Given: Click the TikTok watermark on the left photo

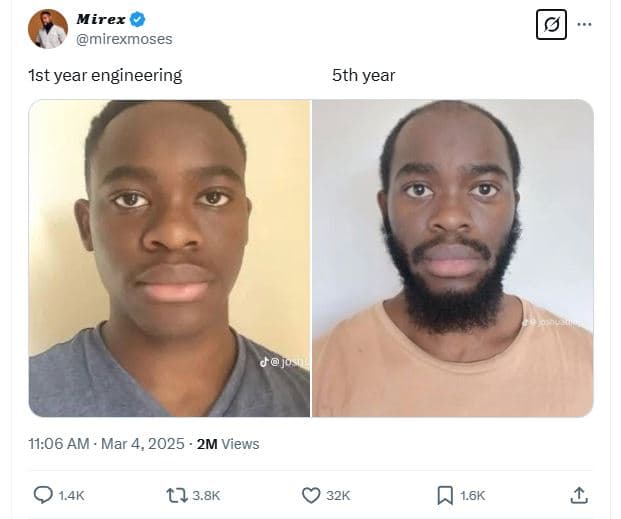Looking at the screenshot, I should coord(284,362).
